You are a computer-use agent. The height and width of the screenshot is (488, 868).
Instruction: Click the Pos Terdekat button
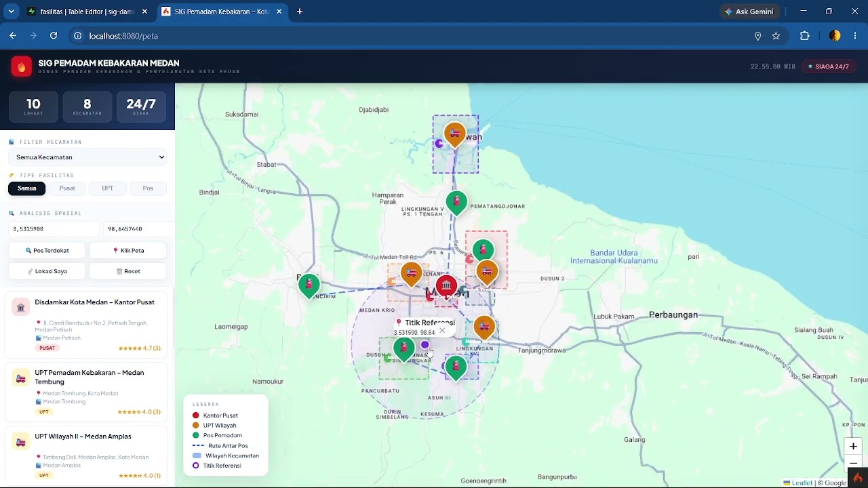[47, 251]
